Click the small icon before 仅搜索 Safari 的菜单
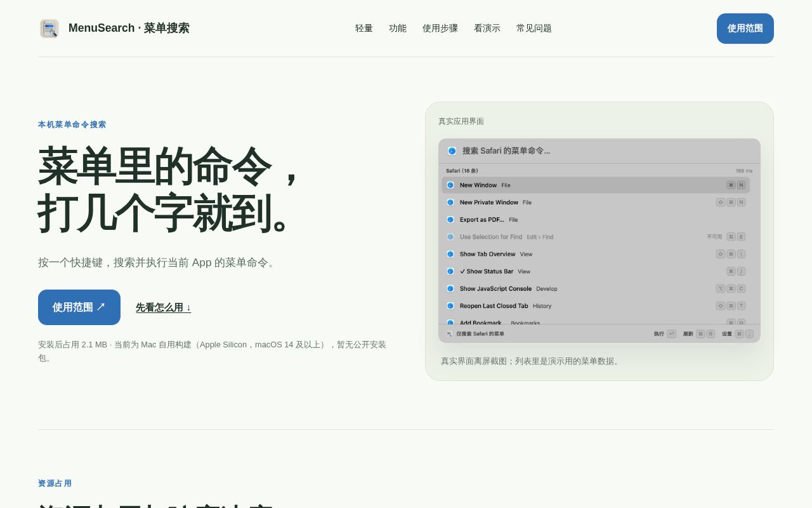Image resolution: width=812 pixels, height=508 pixels. (x=450, y=334)
